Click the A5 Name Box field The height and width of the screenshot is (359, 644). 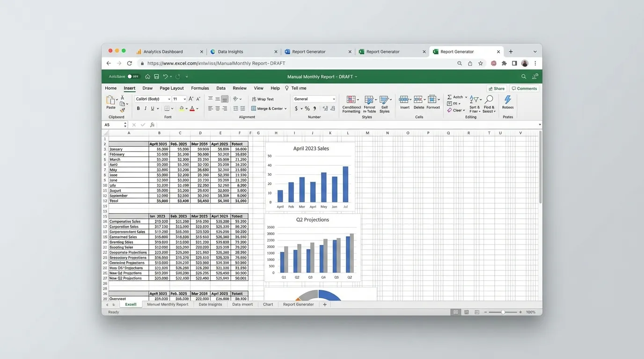point(112,125)
